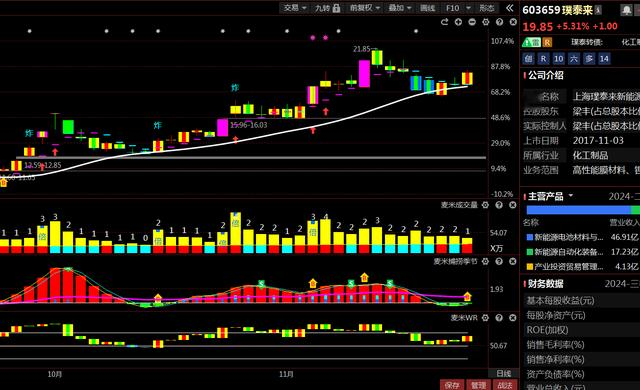Viewport: 640px width, 390px height.
Task: Toggle the 多 tag badge
Action: click(589, 59)
